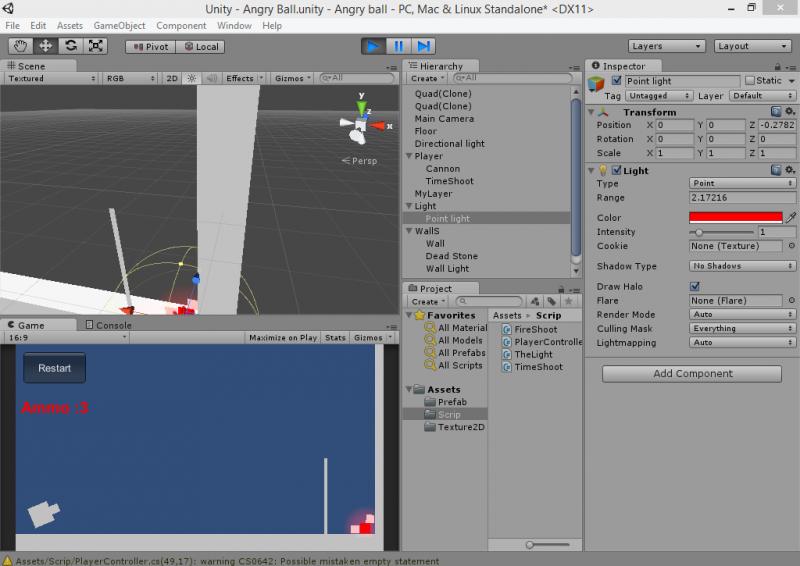Collapse the WallS hierarchy node
Image resolution: width=800 pixels, height=566 pixels.
(409, 231)
